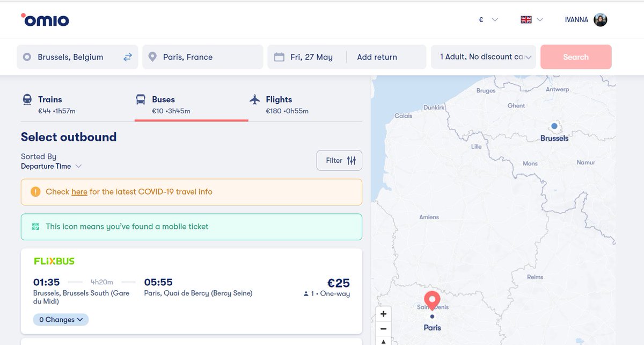This screenshot has width=644, height=345.
Task: Click the origin circle icon next to Brussels
Action: coord(27,57)
